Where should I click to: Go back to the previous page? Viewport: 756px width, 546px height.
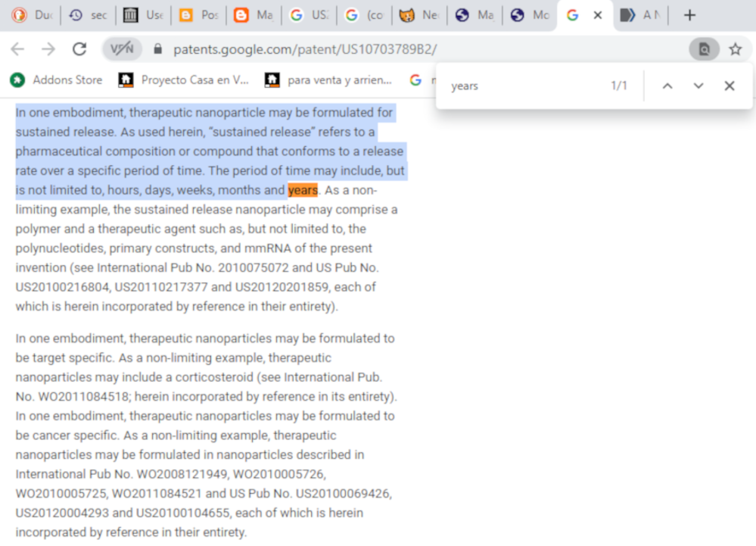pyautogui.click(x=17, y=49)
